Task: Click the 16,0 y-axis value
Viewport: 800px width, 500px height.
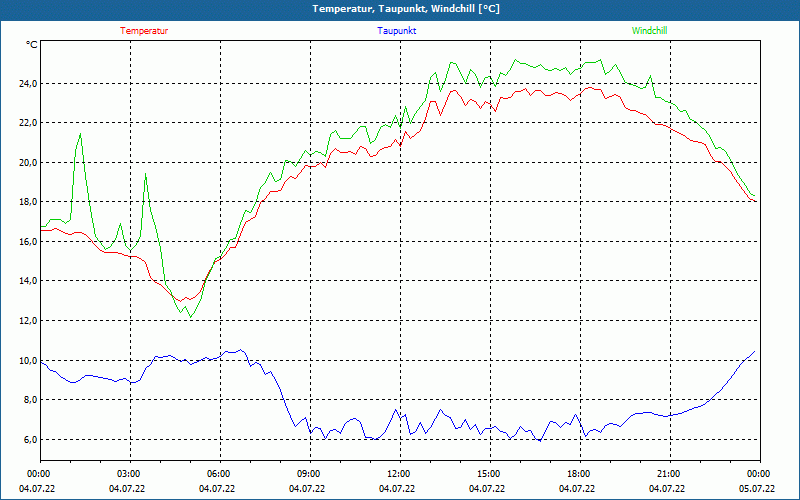Action: (28, 241)
